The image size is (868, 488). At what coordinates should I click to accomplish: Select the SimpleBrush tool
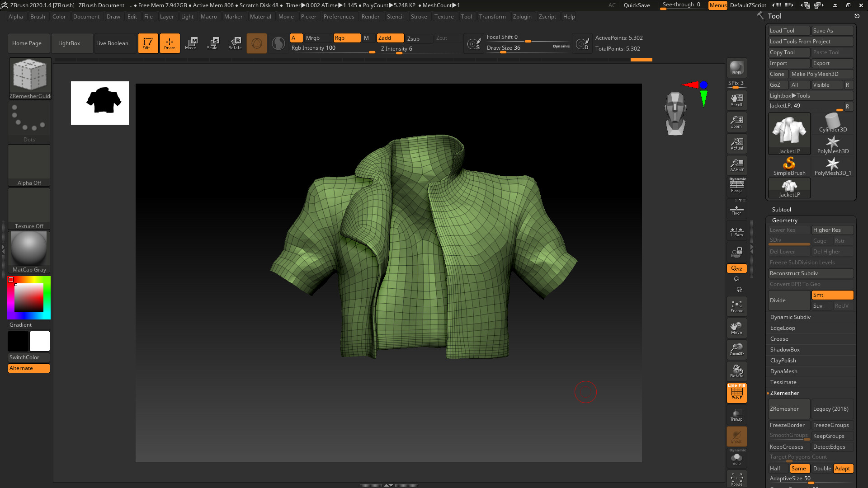[789, 166]
